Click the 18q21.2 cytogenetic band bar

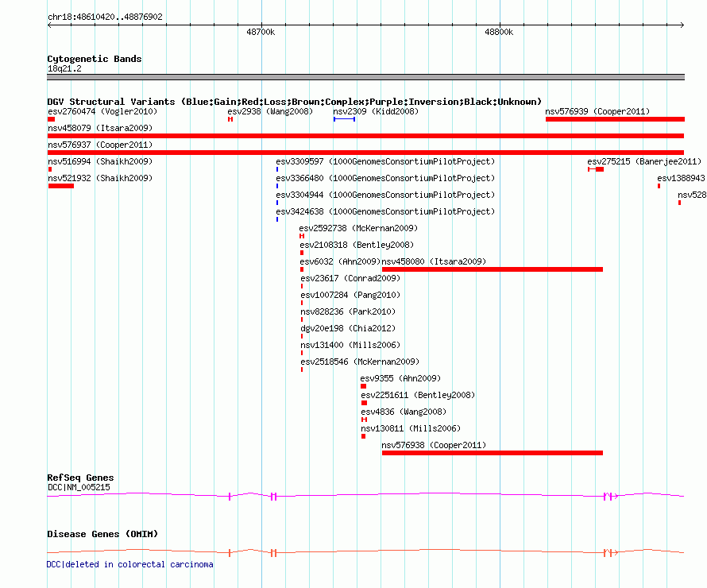(365, 77)
